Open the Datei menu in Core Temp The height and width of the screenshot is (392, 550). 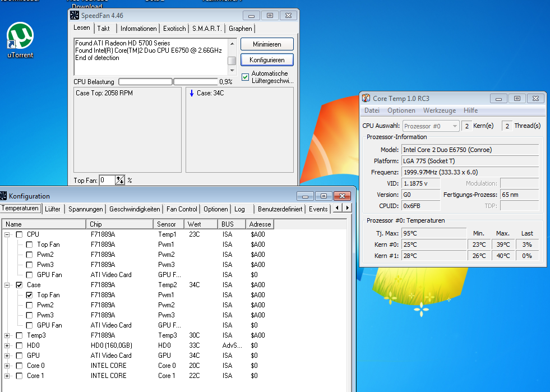(x=372, y=110)
